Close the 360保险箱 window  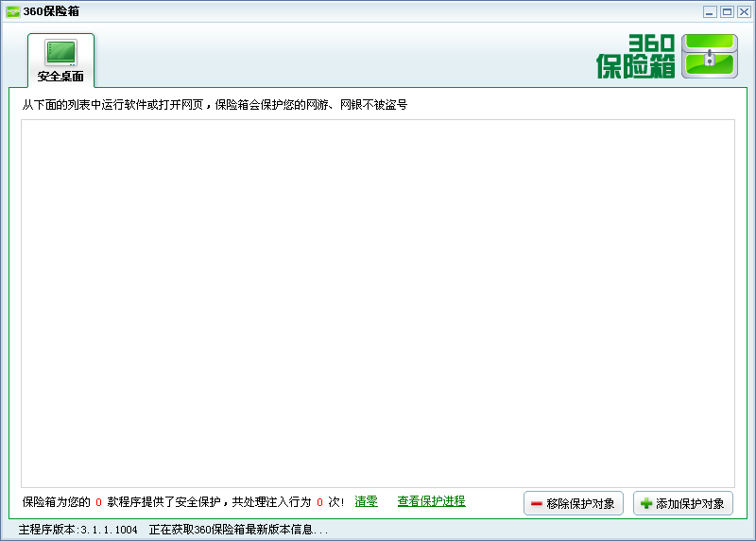(x=744, y=12)
